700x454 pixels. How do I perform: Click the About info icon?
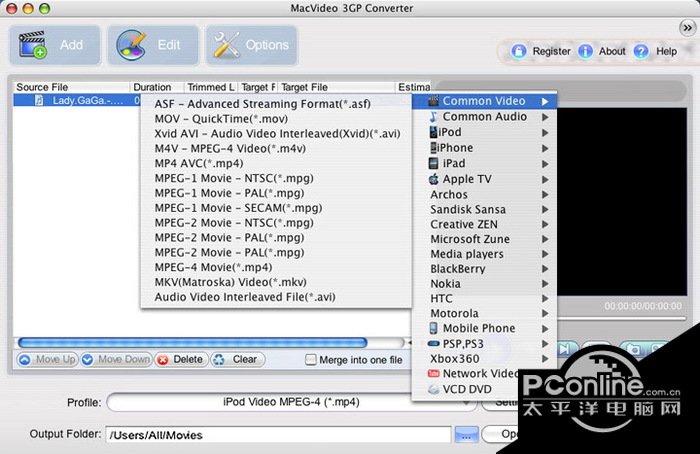[x=585, y=51]
